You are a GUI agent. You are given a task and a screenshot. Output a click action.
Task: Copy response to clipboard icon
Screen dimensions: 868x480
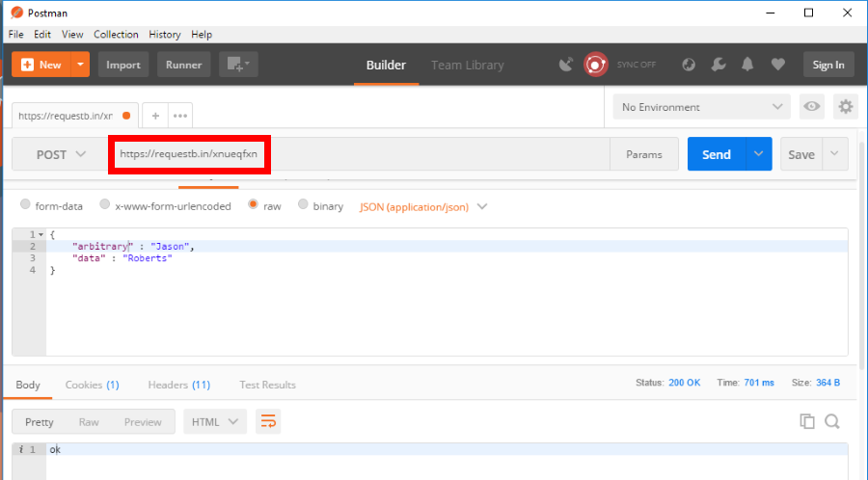(x=807, y=421)
